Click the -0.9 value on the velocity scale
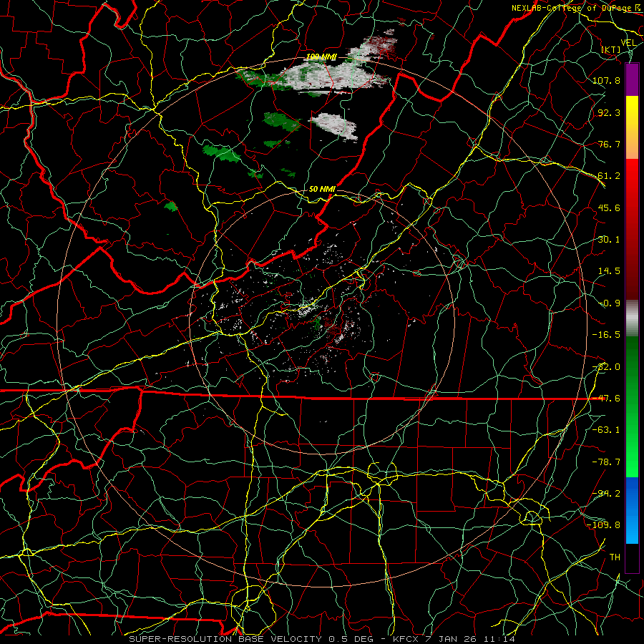 [609, 303]
